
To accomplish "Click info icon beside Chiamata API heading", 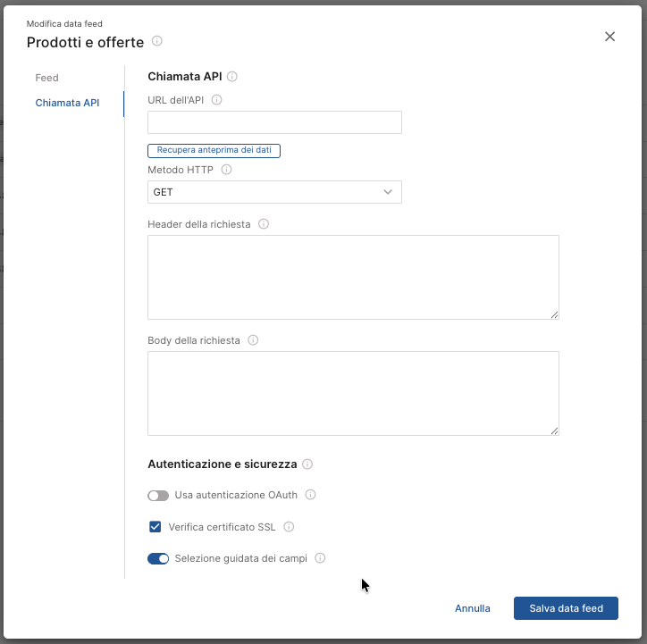I will 232,77.
